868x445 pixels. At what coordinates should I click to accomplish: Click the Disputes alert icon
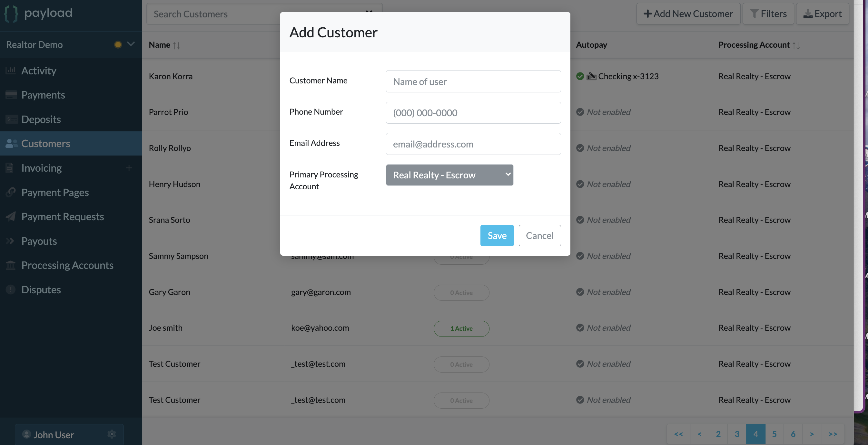(11, 289)
